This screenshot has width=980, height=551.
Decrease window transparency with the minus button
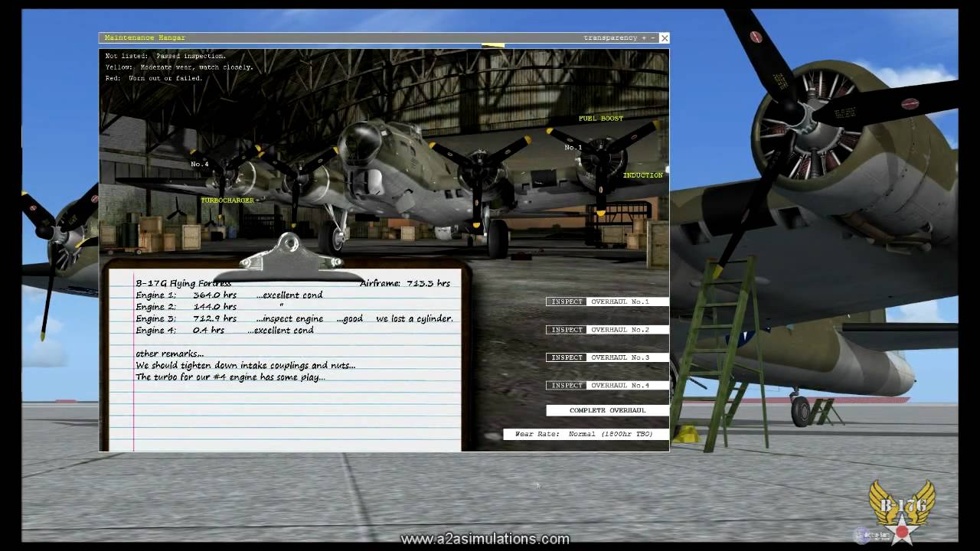tap(653, 37)
